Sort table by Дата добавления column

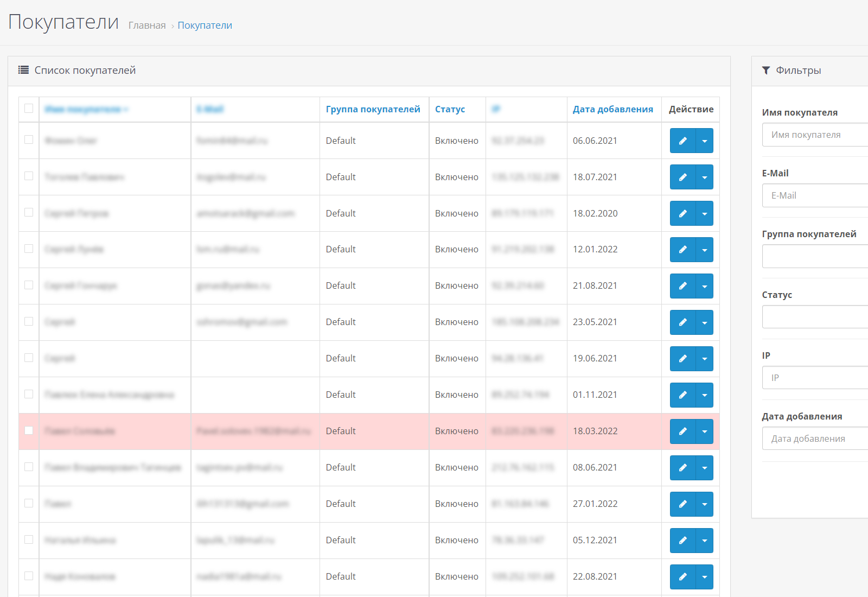pyautogui.click(x=613, y=109)
